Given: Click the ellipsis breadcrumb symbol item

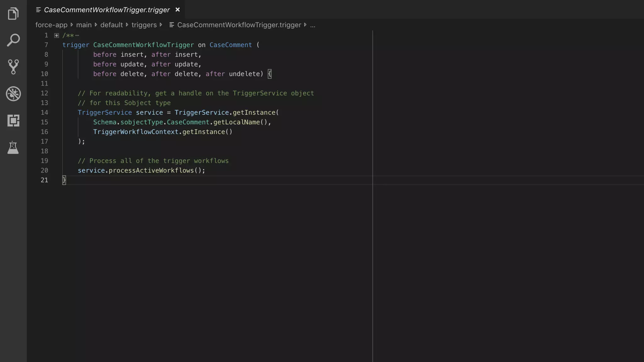Looking at the screenshot, I should click(x=313, y=25).
